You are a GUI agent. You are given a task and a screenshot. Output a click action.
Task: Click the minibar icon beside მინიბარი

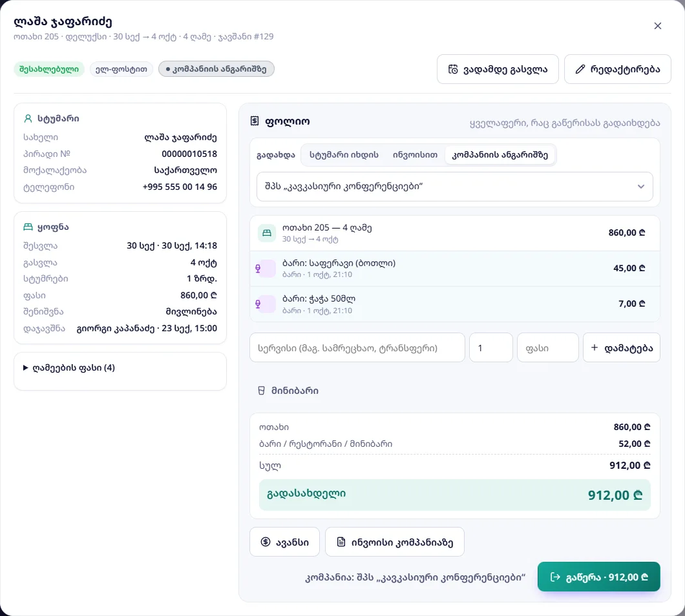pyautogui.click(x=261, y=391)
